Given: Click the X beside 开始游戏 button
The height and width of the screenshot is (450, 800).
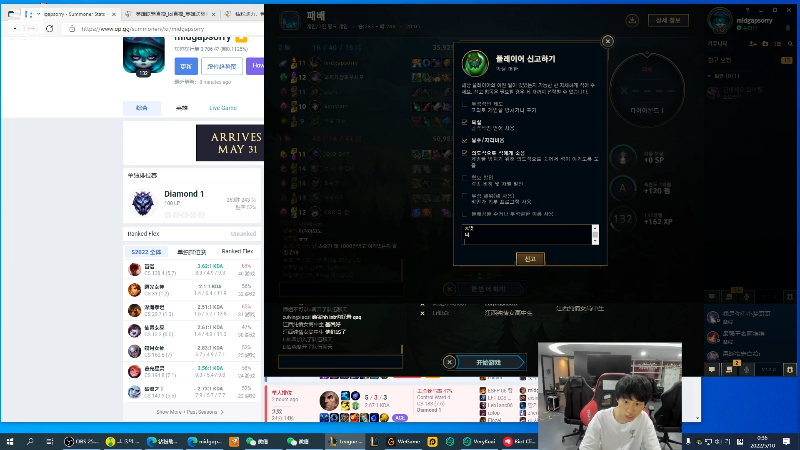Looking at the screenshot, I should click(x=449, y=362).
